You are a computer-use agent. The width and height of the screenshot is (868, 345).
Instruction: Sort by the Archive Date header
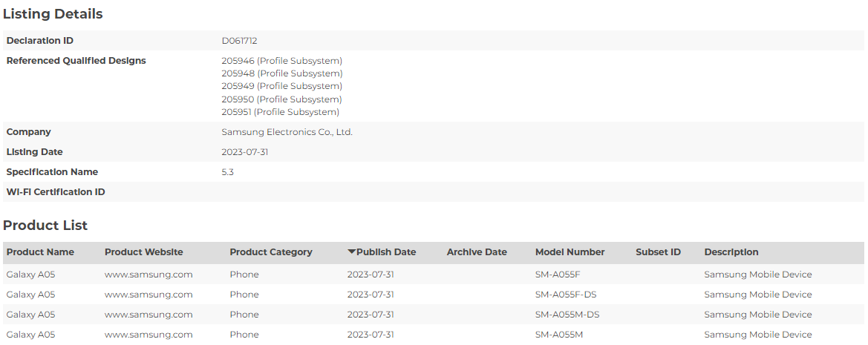coord(476,252)
